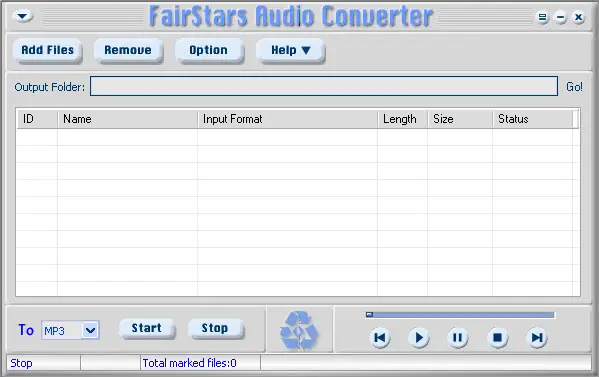
Task: Click the Go! link beside Output Folder
Action: (x=574, y=87)
